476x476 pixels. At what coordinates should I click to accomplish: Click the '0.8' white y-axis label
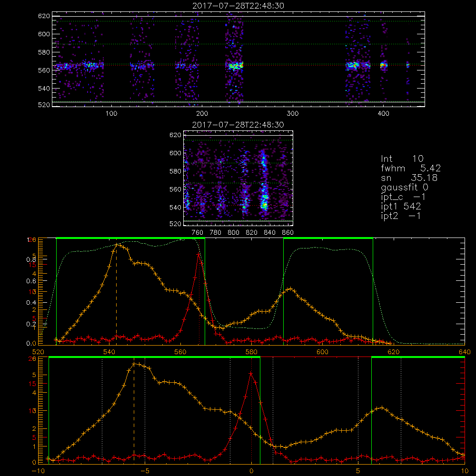tap(31, 259)
